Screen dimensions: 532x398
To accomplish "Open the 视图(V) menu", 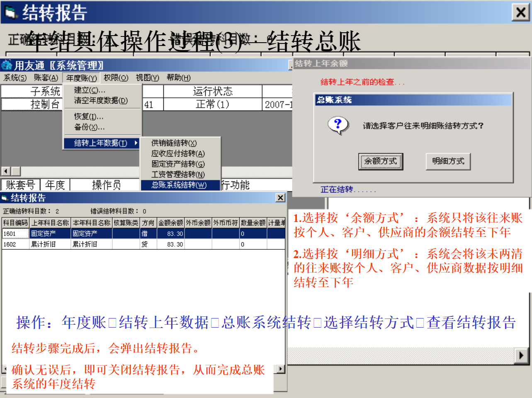I will point(147,78).
